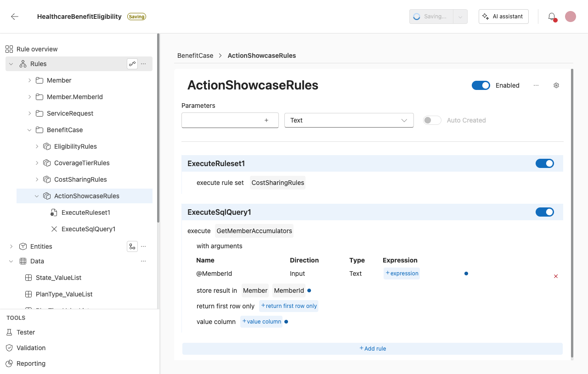This screenshot has width=588, height=374.
Task: Go back using the left arrow icon
Action: coord(15,17)
